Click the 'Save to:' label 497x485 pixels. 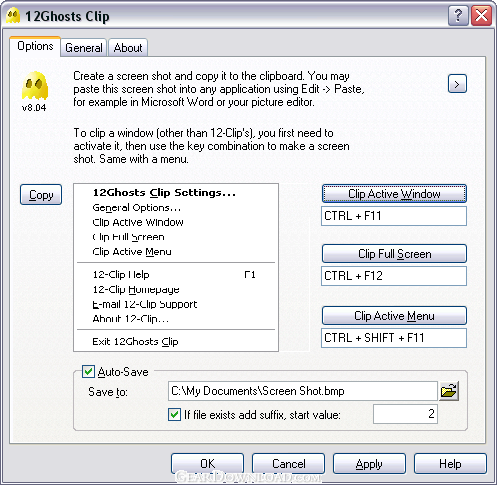pyautogui.click(x=108, y=392)
